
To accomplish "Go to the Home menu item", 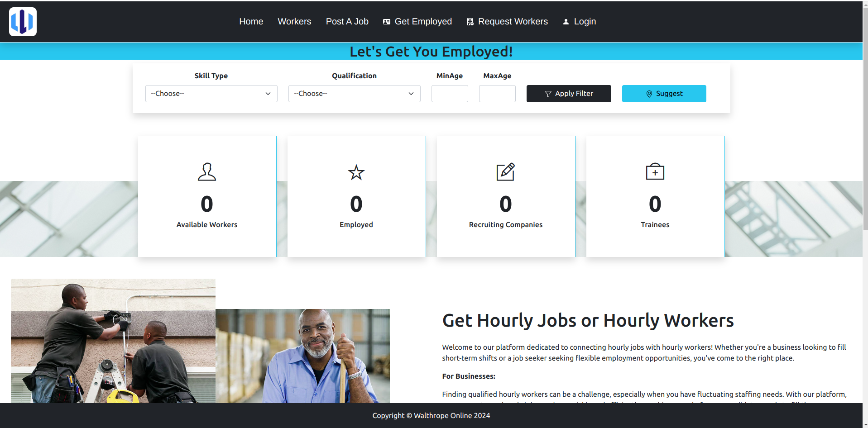I will click(251, 22).
